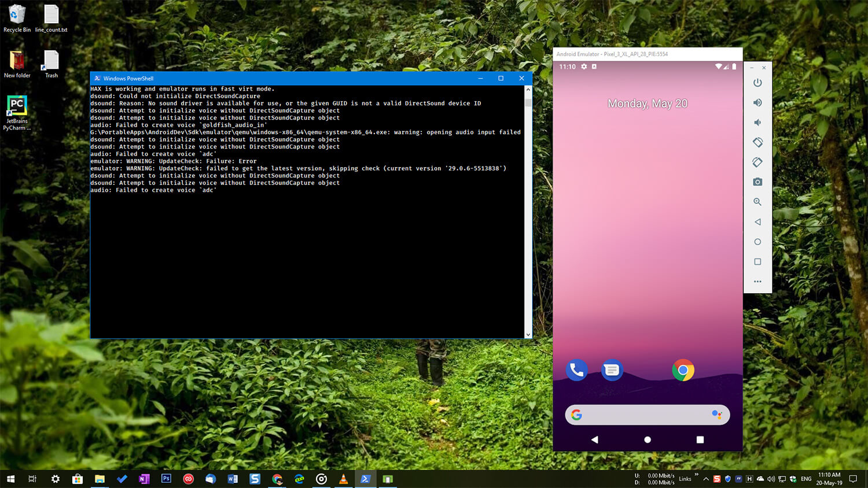The height and width of the screenshot is (488, 868).
Task: Rotate the emulator screen counterclockwise
Action: point(757,142)
